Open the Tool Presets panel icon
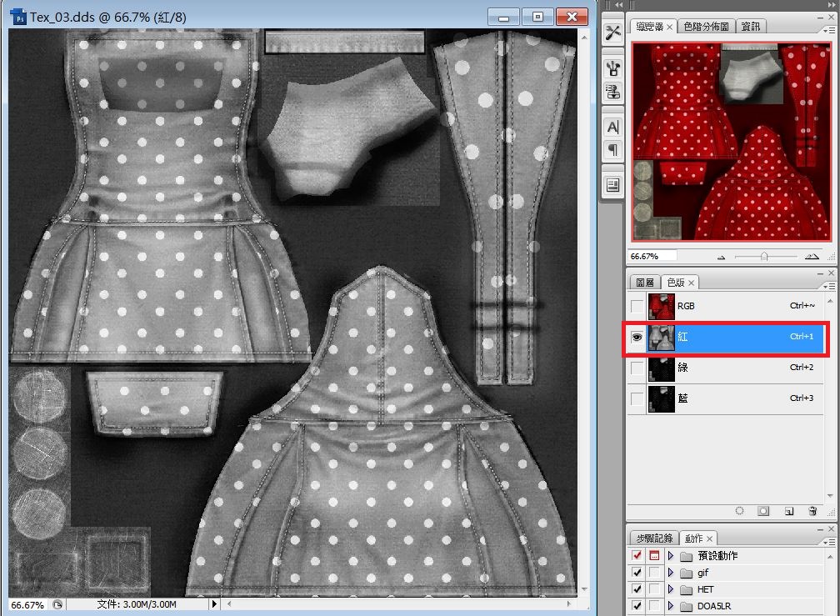 click(x=612, y=33)
